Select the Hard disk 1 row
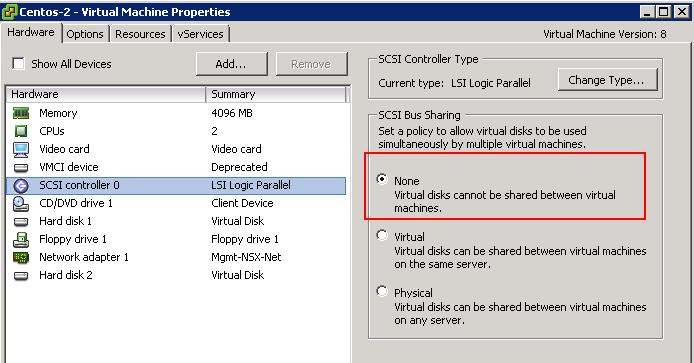This screenshot has height=363, width=694. tap(176, 221)
